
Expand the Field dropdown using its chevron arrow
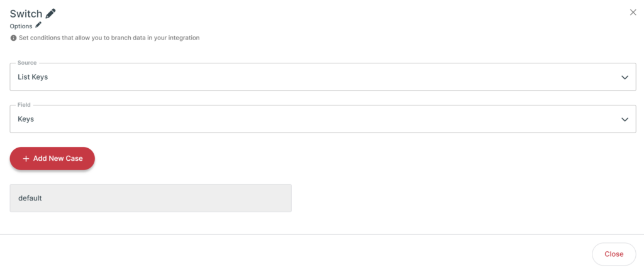[625, 119]
